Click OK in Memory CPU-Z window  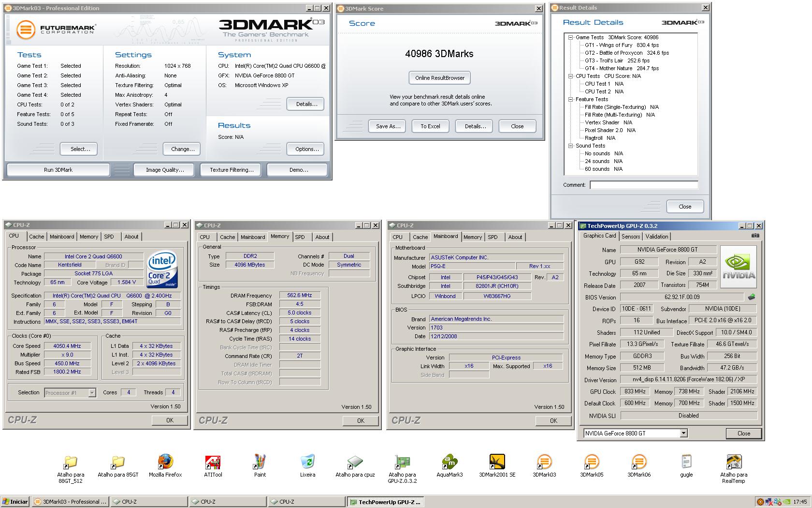[361, 421]
